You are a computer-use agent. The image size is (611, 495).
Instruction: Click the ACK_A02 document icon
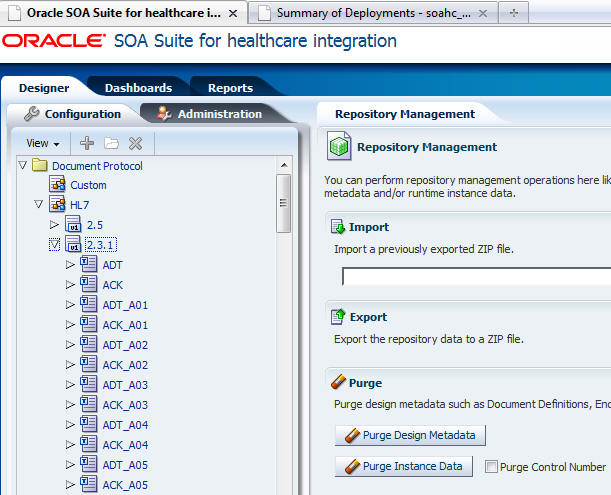[x=89, y=364]
